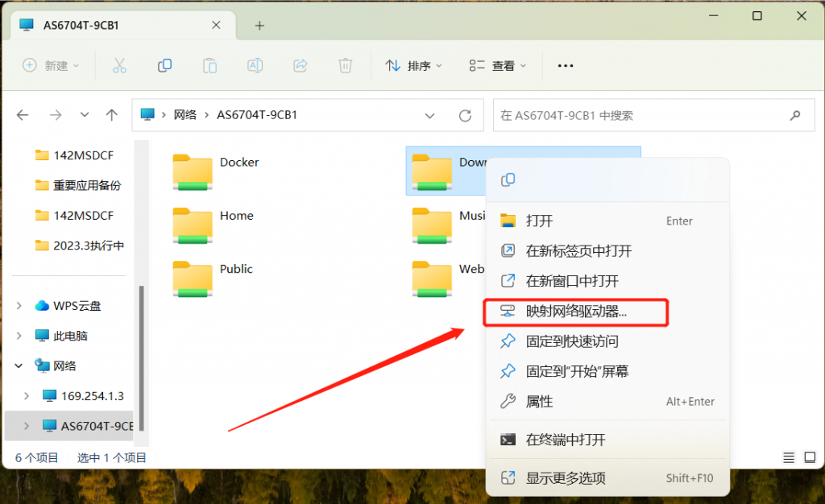This screenshot has width=825, height=504.
Task: Open the 排序 (Sort) dropdown
Action: pyautogui.click(x=413, y=66)
